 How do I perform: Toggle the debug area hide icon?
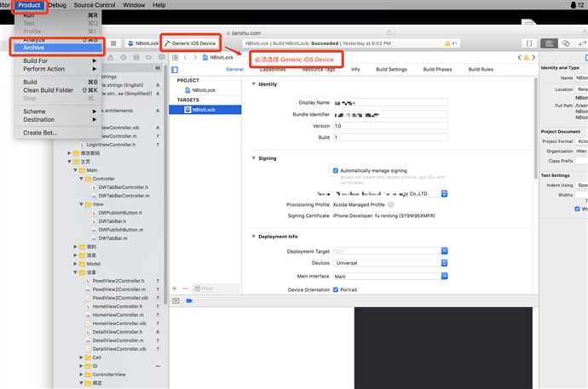click(x=176, y=301)
